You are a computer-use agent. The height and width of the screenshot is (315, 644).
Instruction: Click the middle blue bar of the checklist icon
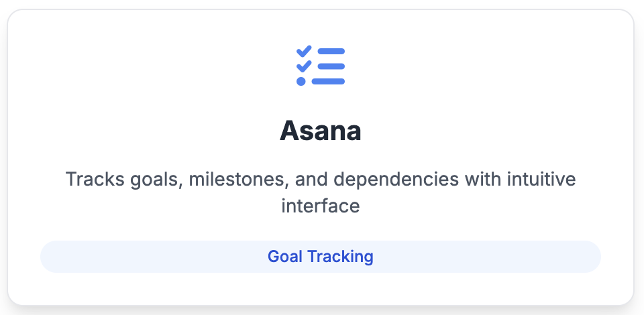pyautogui.click(x=331, y=66)
